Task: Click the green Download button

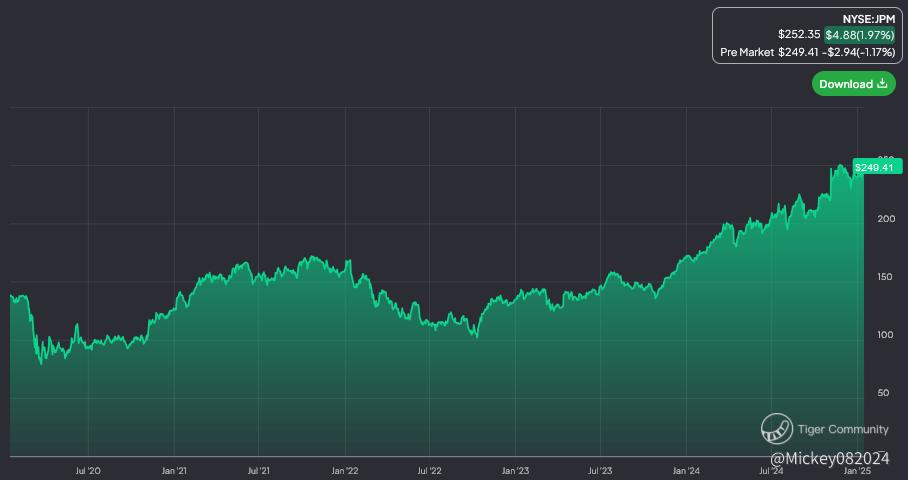Action: pos(854,84)
